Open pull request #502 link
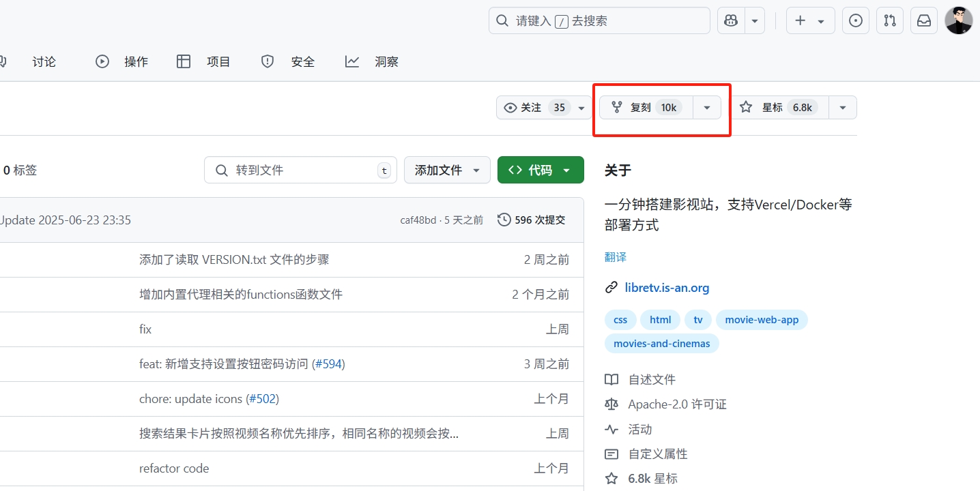980x491 pixels. click(262, 399)
